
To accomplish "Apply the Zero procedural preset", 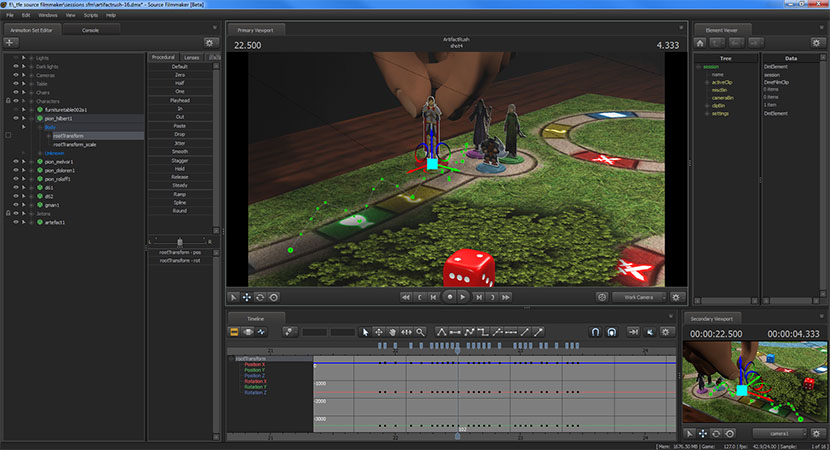I will point(180,75).
